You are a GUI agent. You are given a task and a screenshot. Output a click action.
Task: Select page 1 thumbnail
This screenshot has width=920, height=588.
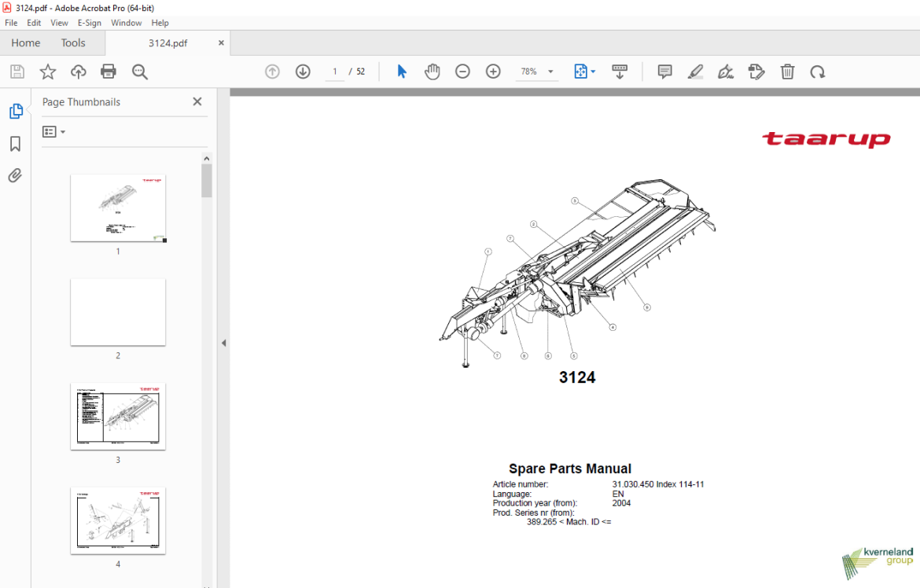click(118, 208)
